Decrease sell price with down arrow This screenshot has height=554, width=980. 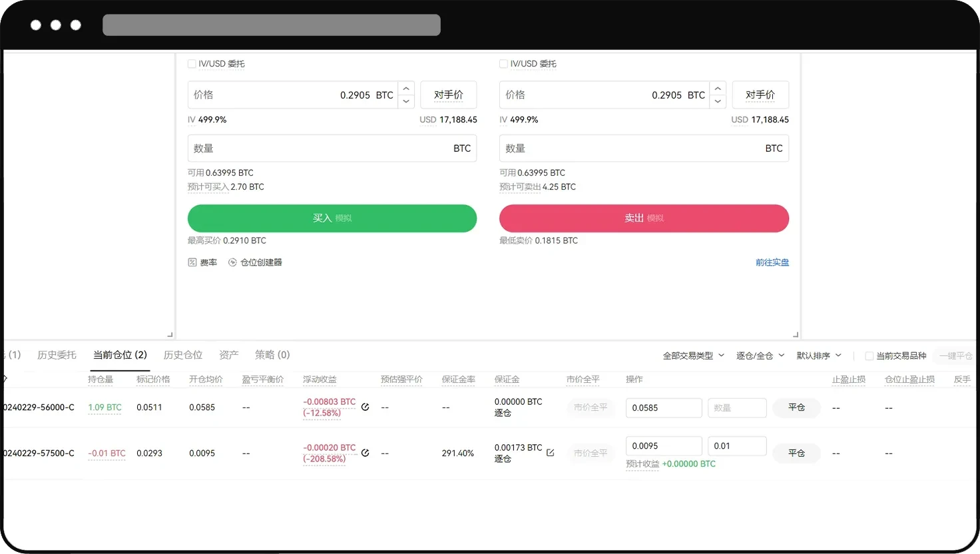point(718,101)
